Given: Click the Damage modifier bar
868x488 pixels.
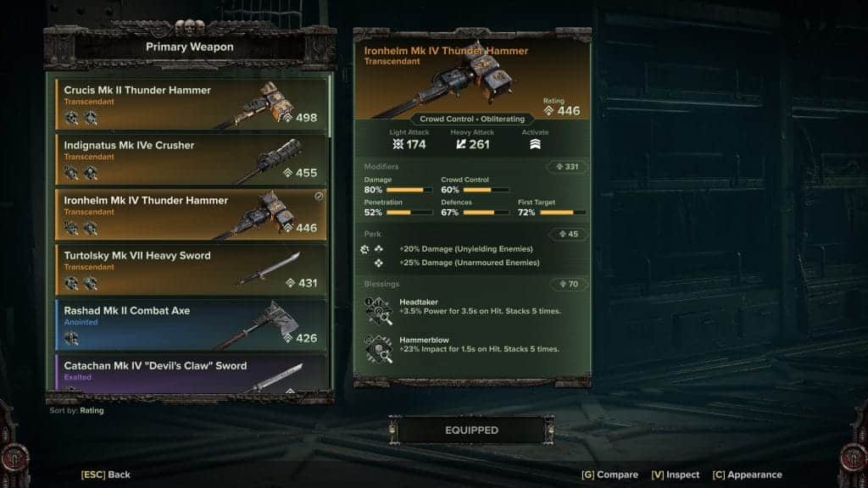Looking at the screenshot, I should tap(409, 190).
